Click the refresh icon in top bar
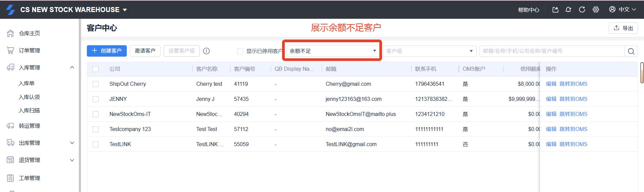 click(x=582, y=10)
